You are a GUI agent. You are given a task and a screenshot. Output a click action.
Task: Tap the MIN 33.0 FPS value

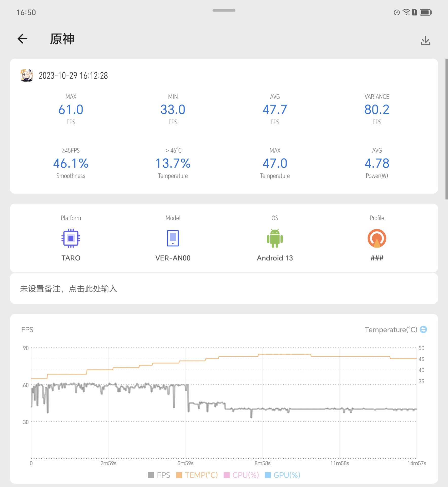click(173, 110)
